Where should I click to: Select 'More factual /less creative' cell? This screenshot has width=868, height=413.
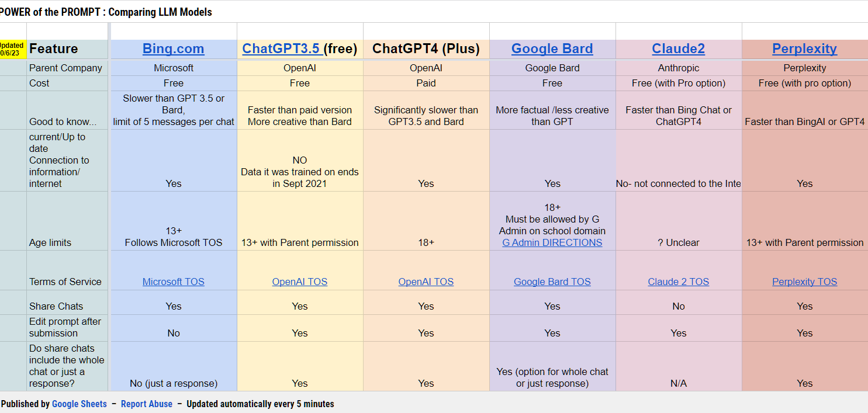click(x=552, y=110)
